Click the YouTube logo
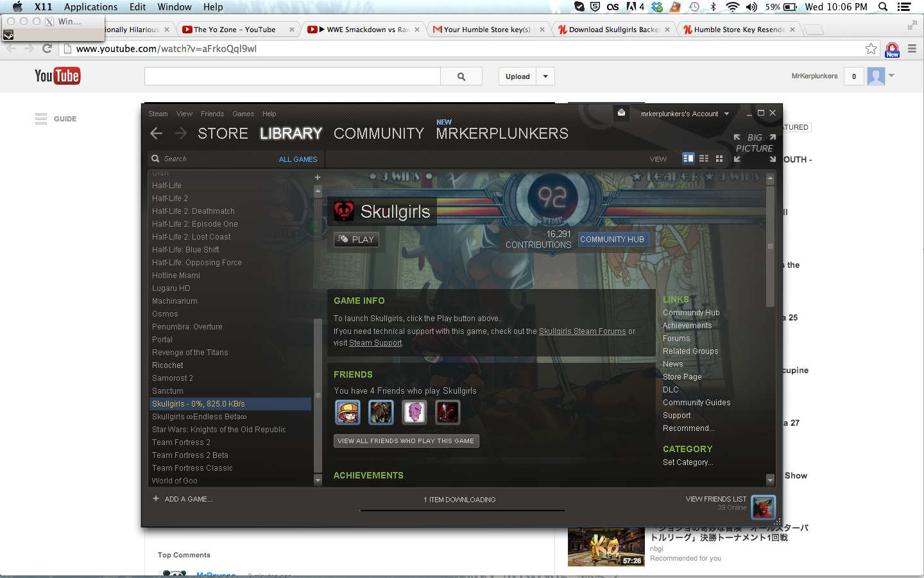This screenshot has width=924, height=578. tap(57, 76)
